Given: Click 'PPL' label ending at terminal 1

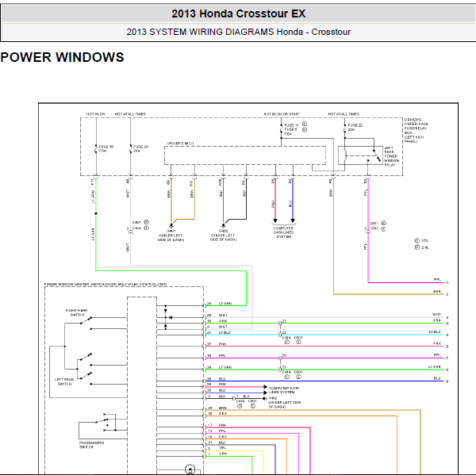Looking at the screenshot, I should point(437,280).
